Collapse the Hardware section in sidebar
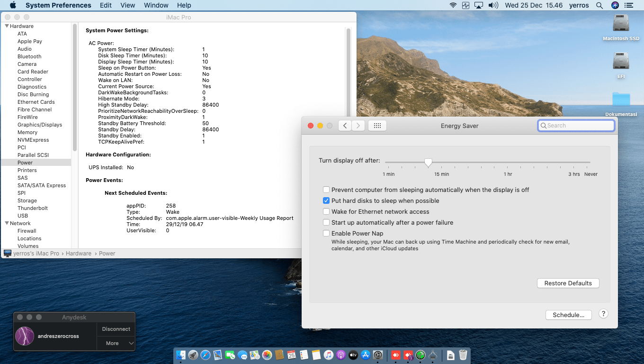 point(7,26)
